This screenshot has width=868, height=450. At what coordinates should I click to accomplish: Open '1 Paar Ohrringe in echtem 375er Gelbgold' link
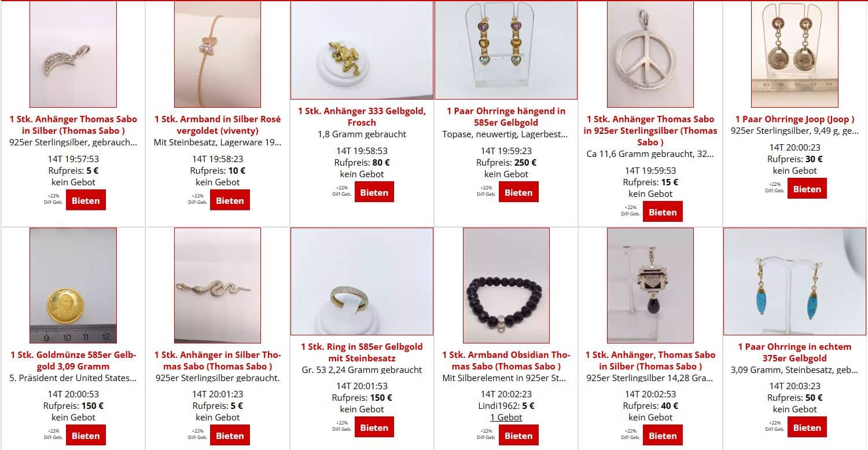795,352
